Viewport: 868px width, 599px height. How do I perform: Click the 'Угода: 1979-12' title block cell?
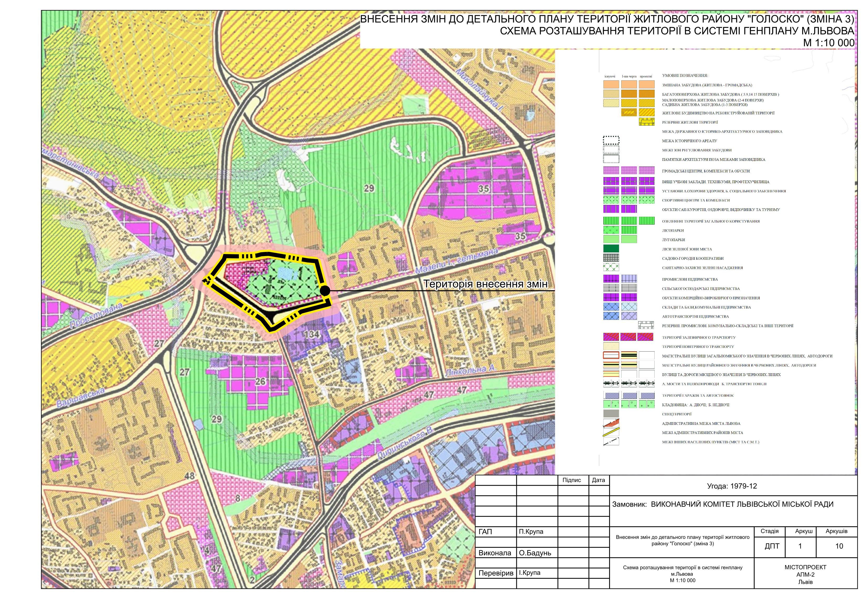(732, 486)
